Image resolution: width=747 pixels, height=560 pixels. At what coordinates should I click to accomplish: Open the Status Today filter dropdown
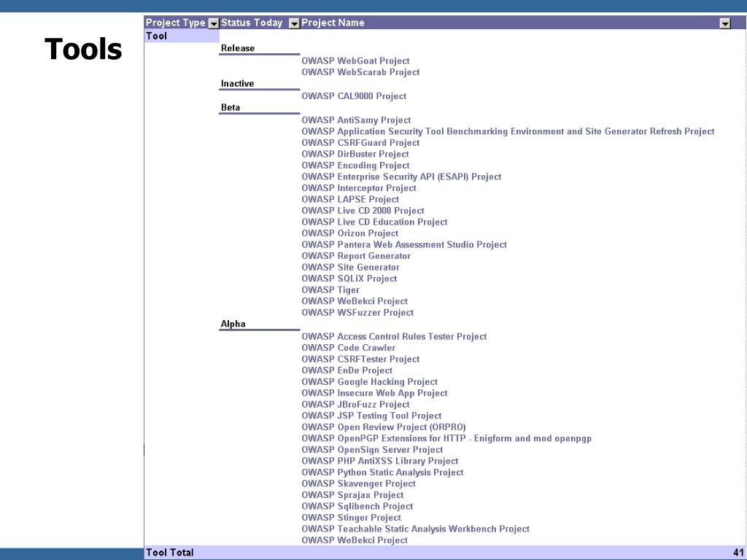(x=295, y=23)
